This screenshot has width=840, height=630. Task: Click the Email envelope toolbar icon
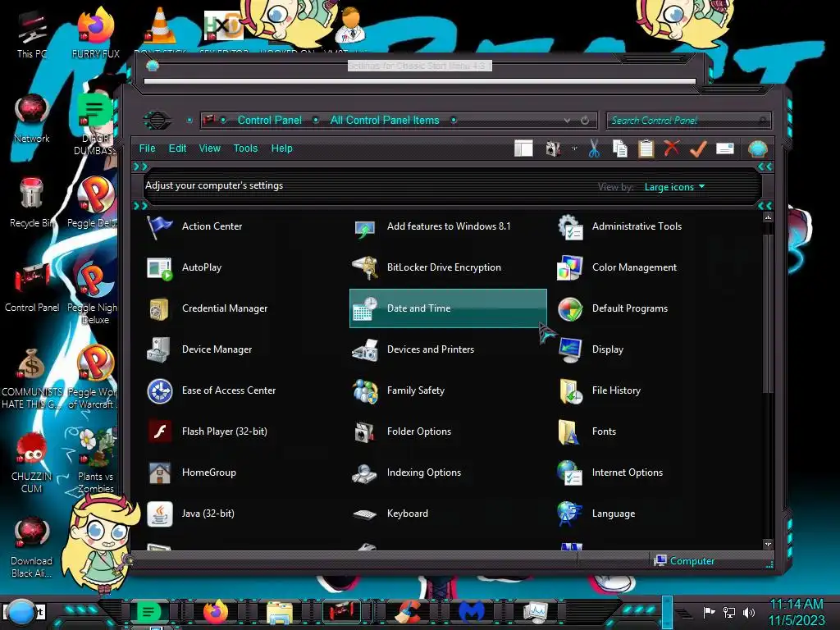(x=725, y=148)
